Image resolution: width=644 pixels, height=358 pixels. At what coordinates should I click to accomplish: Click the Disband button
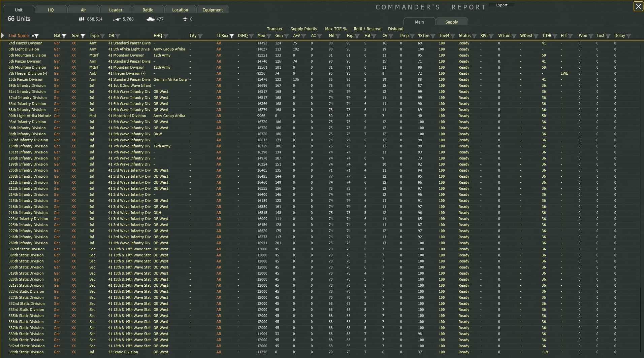pos(395,29)
